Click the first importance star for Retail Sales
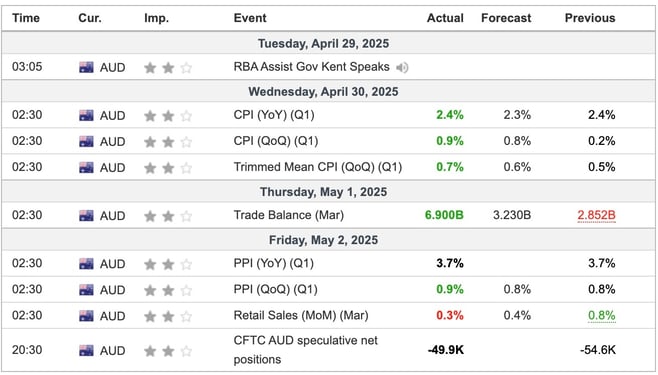658x375 pixels. coord(150,316)
